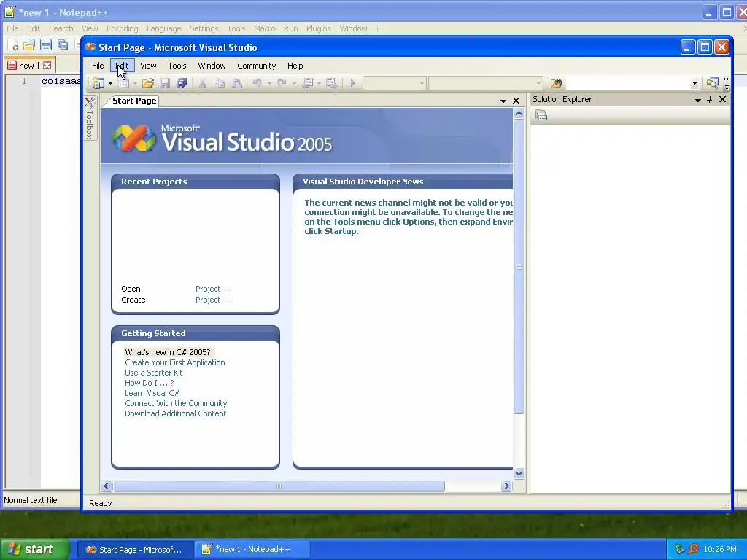
Task: Click the Save icon in Notepad++ toolbar
Action: coord(46,44)
